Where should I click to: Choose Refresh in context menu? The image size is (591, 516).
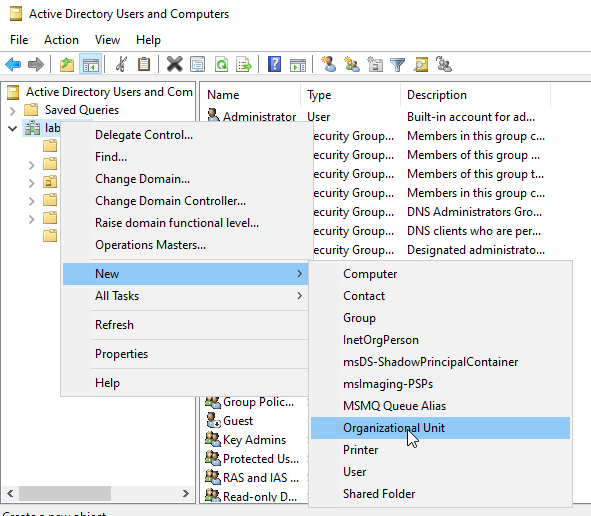coord(185,325)
